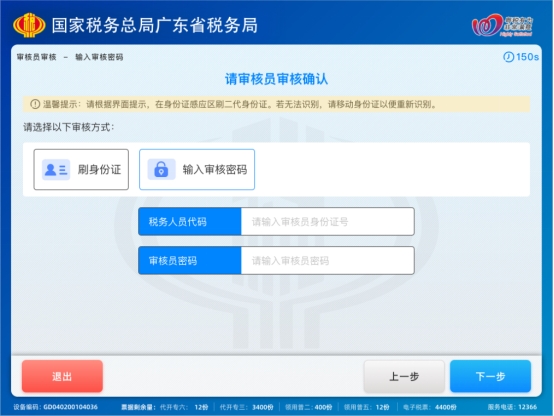Click the 审核员密码 blue label
The image size is (554, 416).
coord(190,261)
